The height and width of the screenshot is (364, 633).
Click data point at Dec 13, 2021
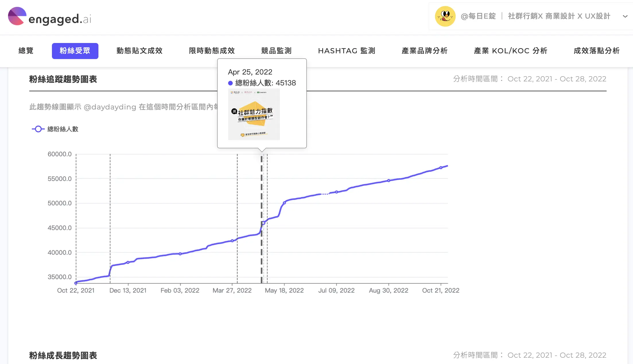pyautogui.click(x=128, y=262)
